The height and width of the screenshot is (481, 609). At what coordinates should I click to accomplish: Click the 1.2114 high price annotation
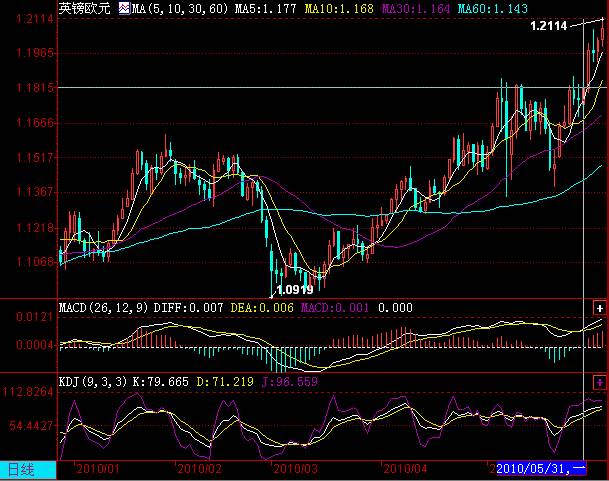click(x=549, y=26)
